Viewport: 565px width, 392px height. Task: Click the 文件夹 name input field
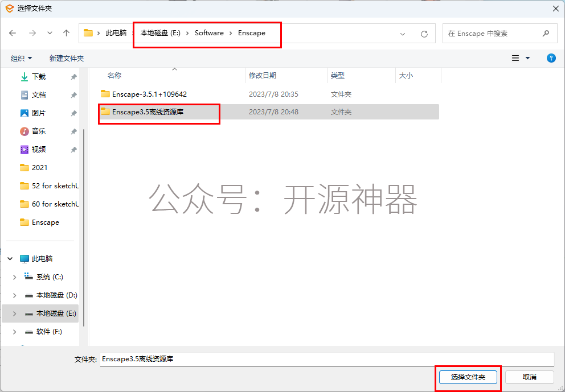tap(327, 359)
